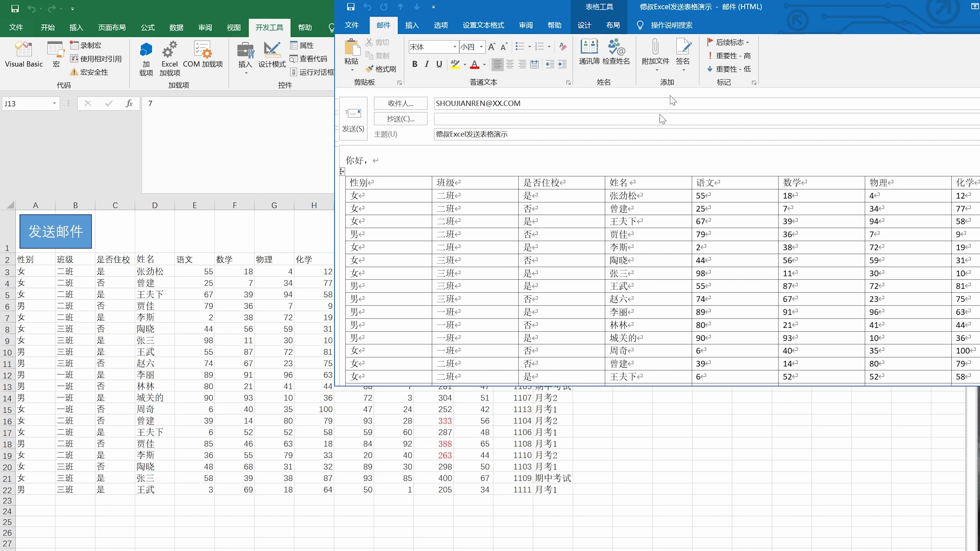The image size is (980, 551).
Task: Click the 录制宏 record macro icon
Action: [74, 45]
